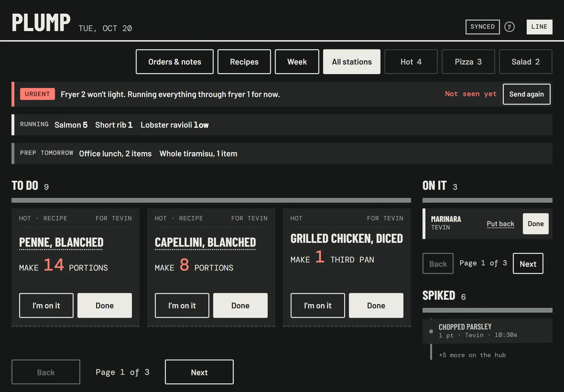Open the help question mark icon
Image resolution: width=564 pixels, height=392 pixels.
[x=510, y=27]
